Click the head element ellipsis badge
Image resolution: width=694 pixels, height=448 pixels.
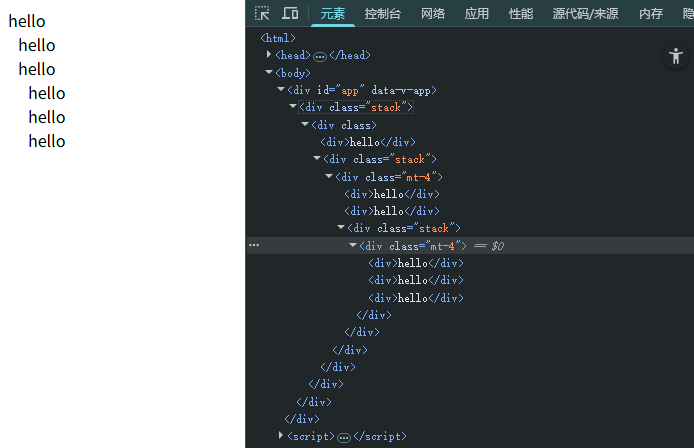pyautogui.click(x=320, y=56)
